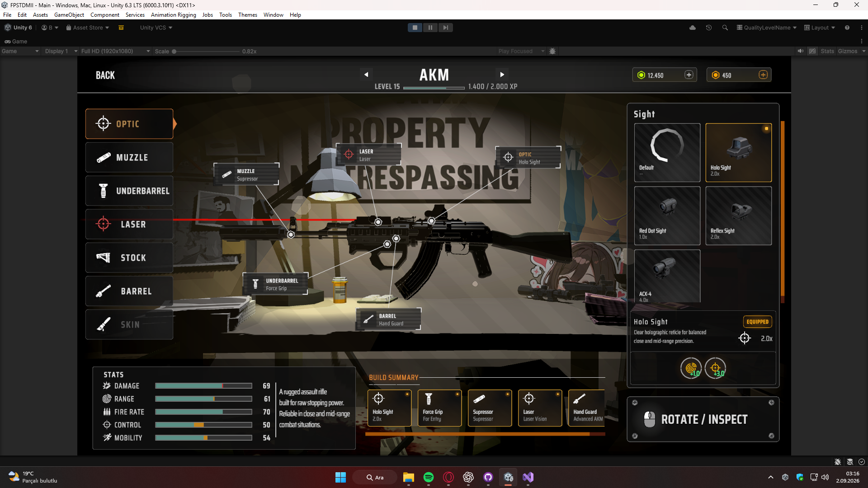Toggle the Stats overlay
Image resolution: width=868 pixels, height=488 pixels.
coord(827,51)
